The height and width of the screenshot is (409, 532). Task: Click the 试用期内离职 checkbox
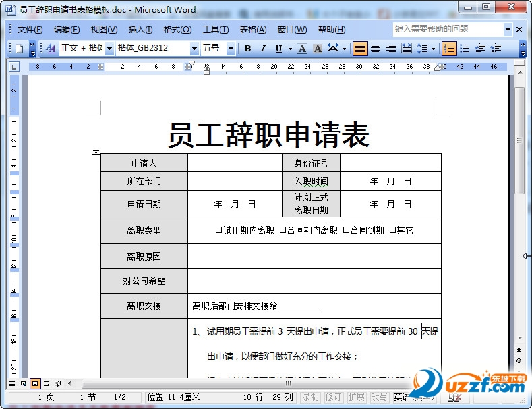pos(219,230)
